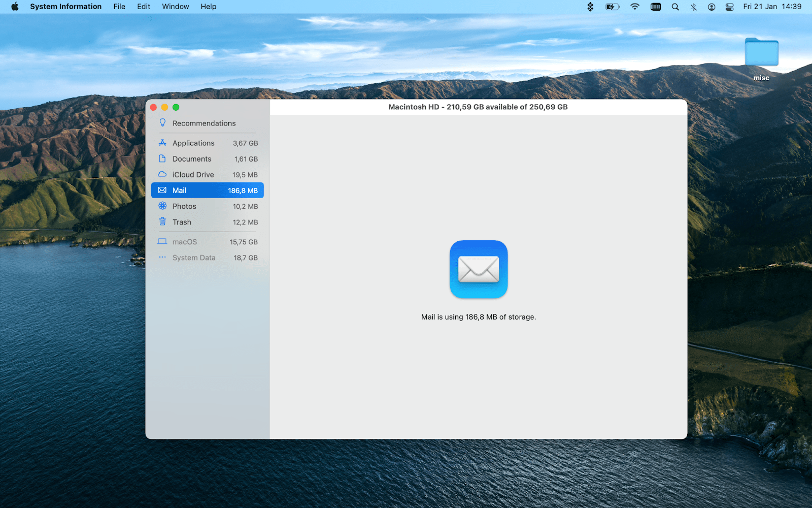
Task: Open the File menu
Action: (x=119, y=7)
